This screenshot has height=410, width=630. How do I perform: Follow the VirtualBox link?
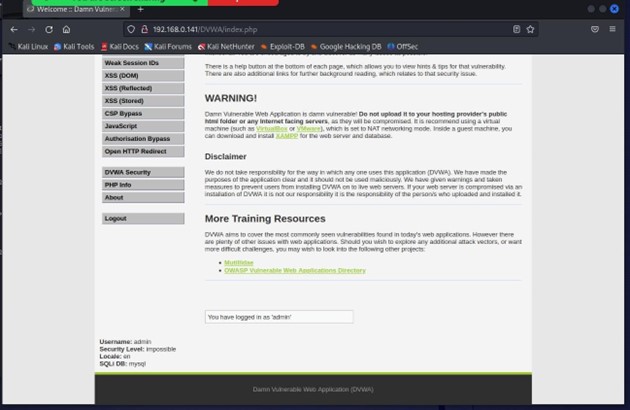272,129
